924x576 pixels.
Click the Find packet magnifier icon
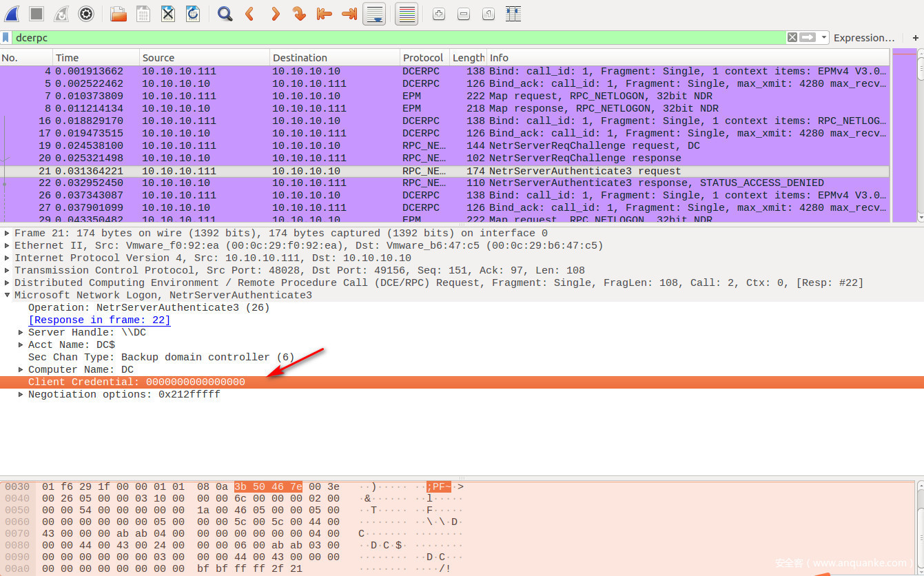pyautogui.click(x=225, y=14)
